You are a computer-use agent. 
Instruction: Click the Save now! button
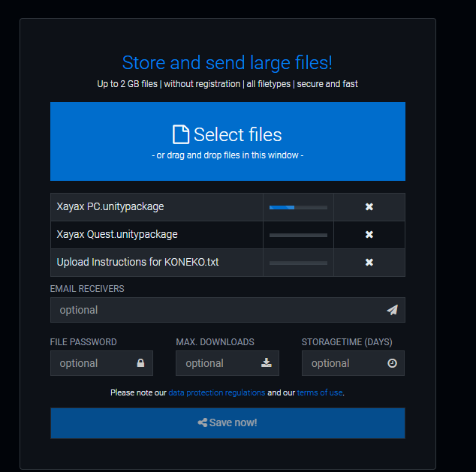227,423
